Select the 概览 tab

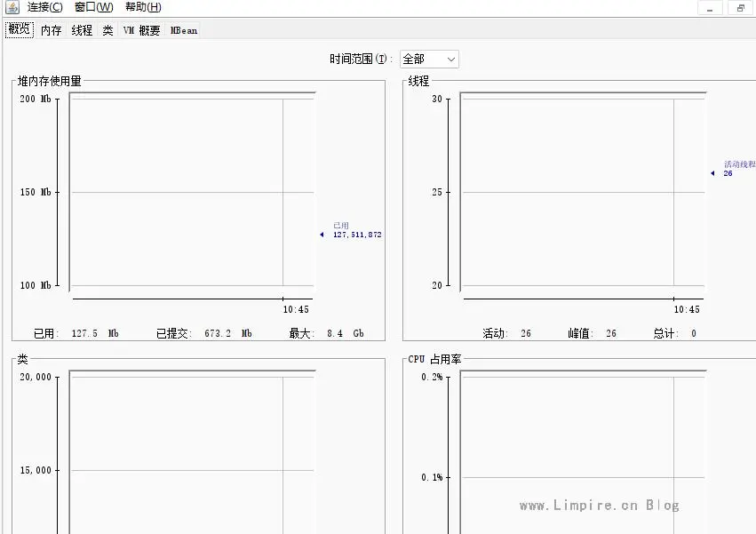point(19,29)
